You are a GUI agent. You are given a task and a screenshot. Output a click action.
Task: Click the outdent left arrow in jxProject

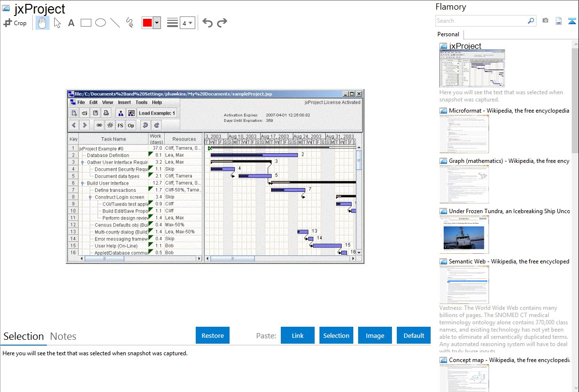[74, 125]
